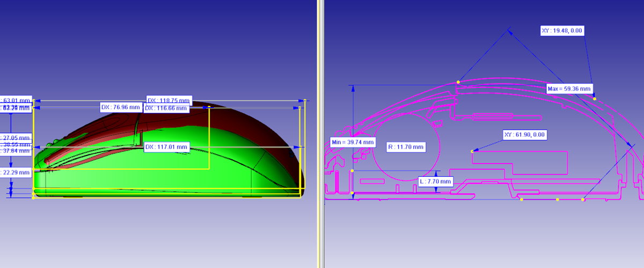The image size is (644, 268).
Task: Click the Min = 39.74 mm annotation
Action: pos(352,143)
